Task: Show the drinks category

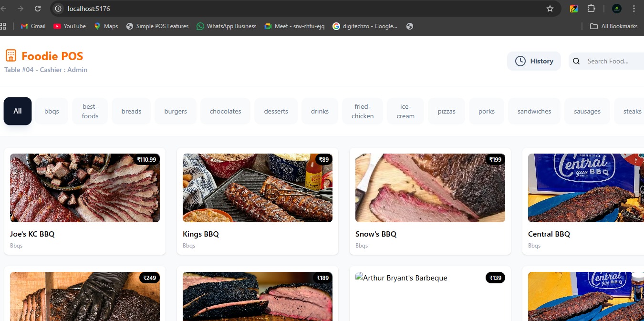Action: click(320, 111)
